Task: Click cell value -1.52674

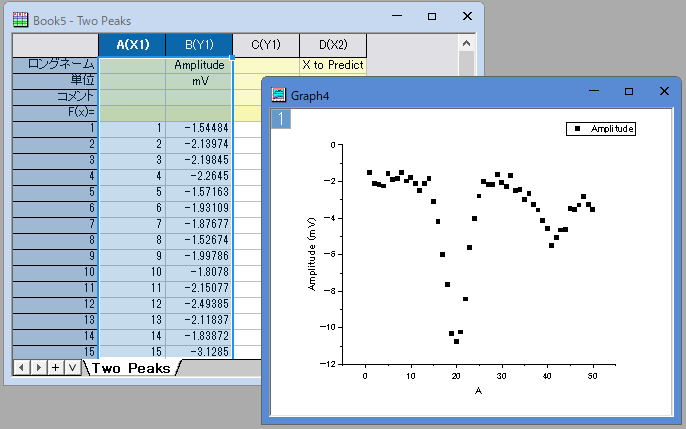Action: pyautogui.click(x=199, y=241)
